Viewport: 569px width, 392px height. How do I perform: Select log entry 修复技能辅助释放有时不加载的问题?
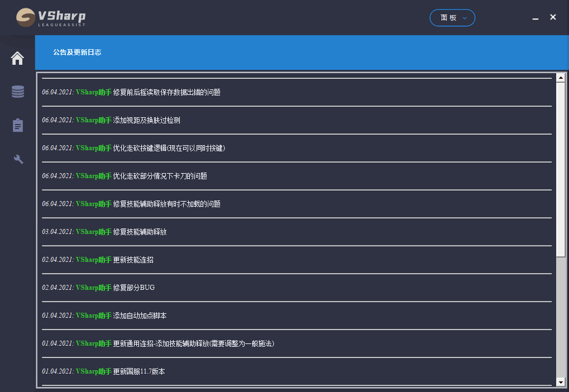click(x=131, y=204)
